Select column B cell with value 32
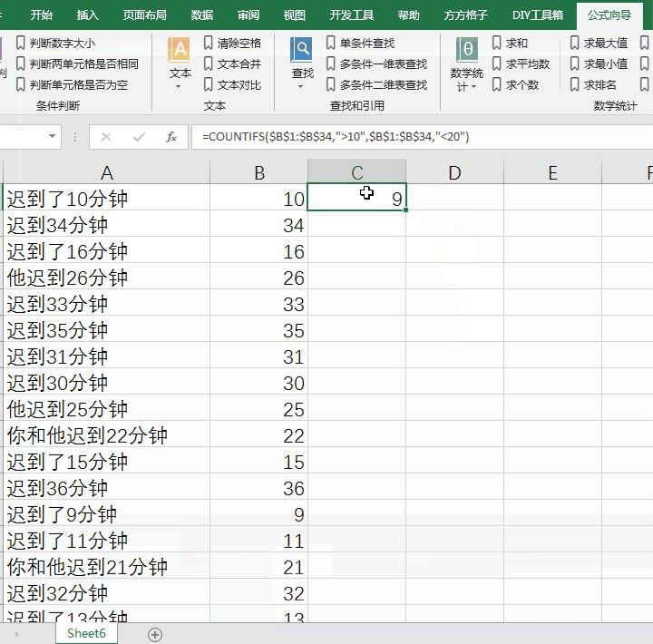This screenshot has width=653, height=644. (259, 591)
